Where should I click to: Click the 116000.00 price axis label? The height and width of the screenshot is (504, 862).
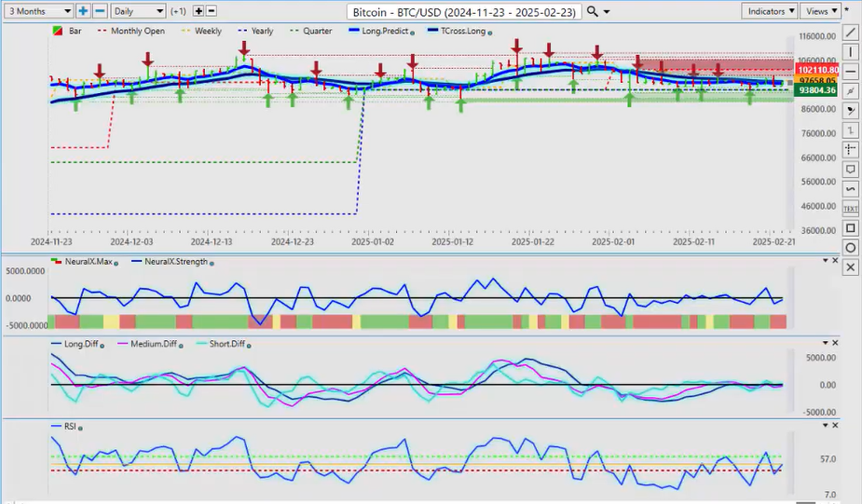coord(817,36)
